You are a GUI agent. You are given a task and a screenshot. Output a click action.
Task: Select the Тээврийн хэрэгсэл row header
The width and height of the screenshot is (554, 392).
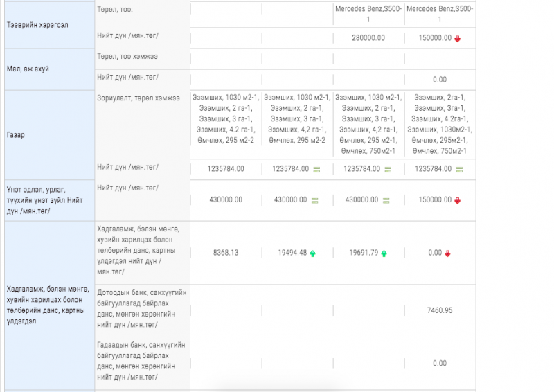pyautogui.click(x=34, y=24)
